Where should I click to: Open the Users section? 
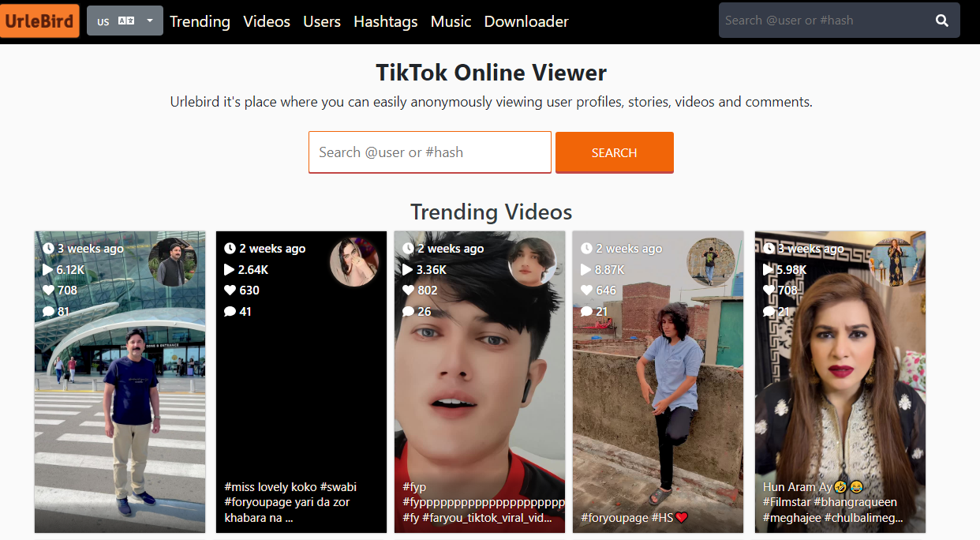click(x=322, y=21)
